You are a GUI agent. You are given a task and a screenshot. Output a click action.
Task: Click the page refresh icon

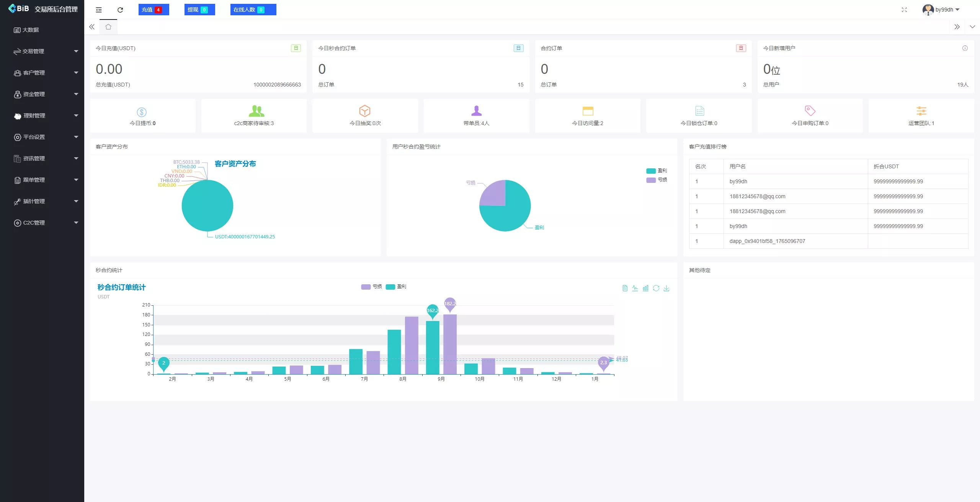120,10
